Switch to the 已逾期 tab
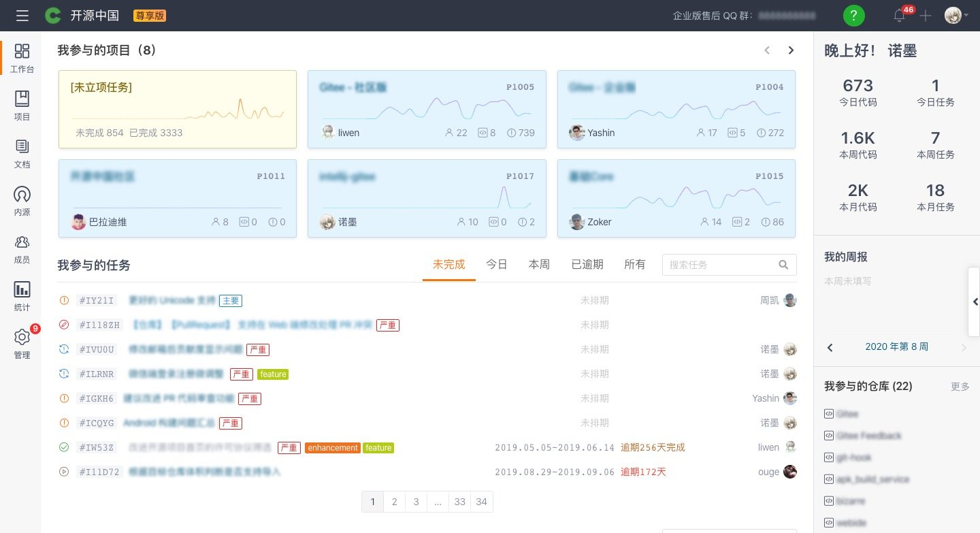The width and height of the screenshot is (980, 533). click(x=587, y=265)
